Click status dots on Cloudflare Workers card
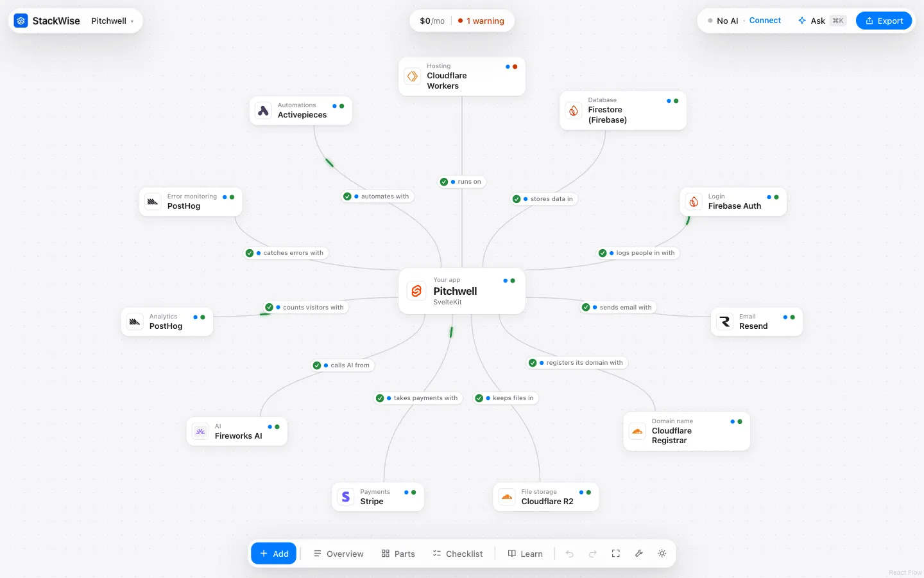Image resolution: width=924 pixels, height=578 pixels. tap(511, 67)
